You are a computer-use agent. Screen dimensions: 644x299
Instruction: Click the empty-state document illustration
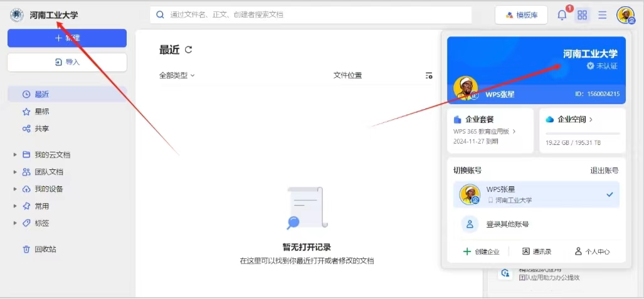point(307,208)
